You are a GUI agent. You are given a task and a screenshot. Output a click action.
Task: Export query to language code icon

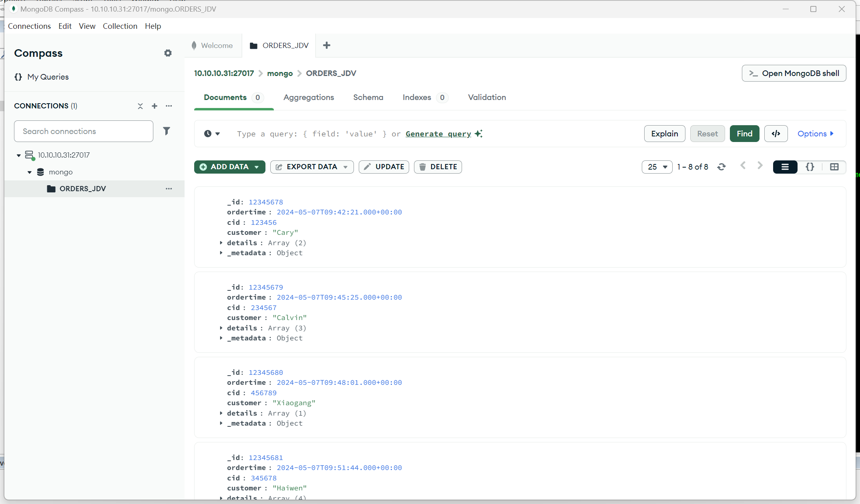tap(776, 134)
